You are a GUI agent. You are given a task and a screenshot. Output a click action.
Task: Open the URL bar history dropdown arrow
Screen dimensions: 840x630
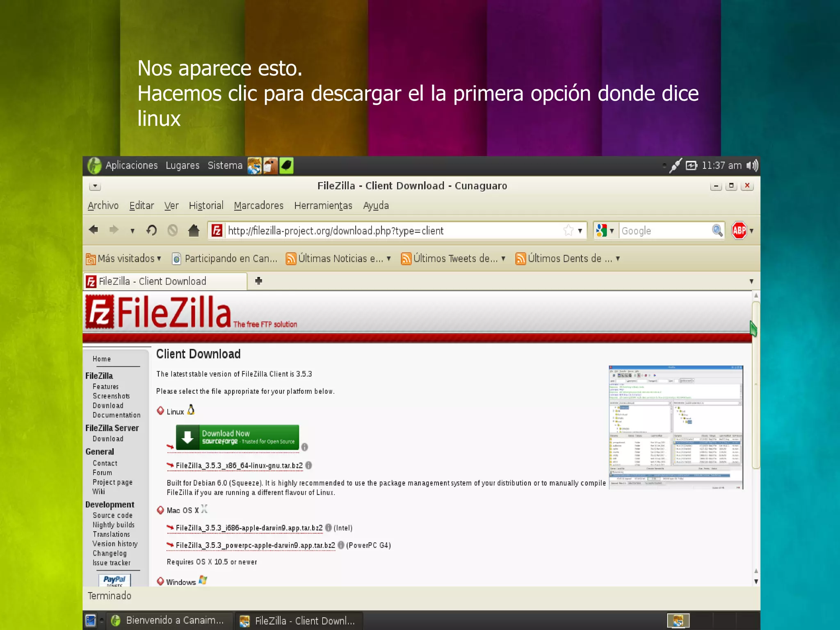580,231
